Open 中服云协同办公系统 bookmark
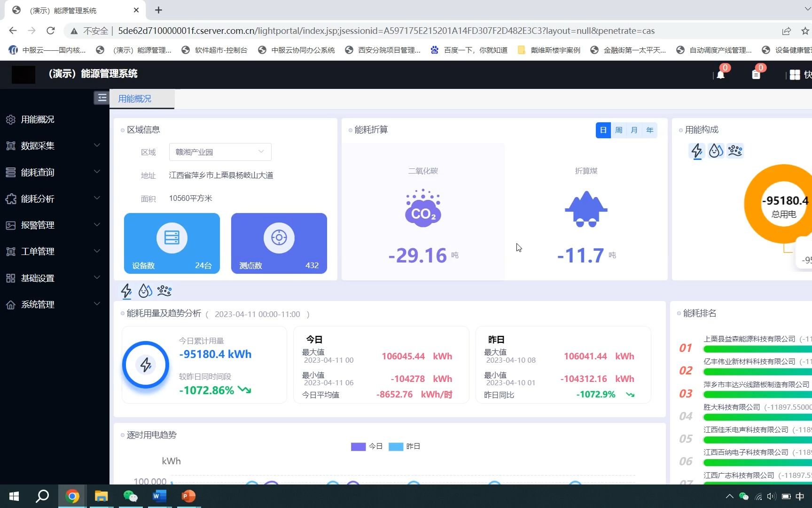This screenshot has width=812, height=508. pos(297,50)
